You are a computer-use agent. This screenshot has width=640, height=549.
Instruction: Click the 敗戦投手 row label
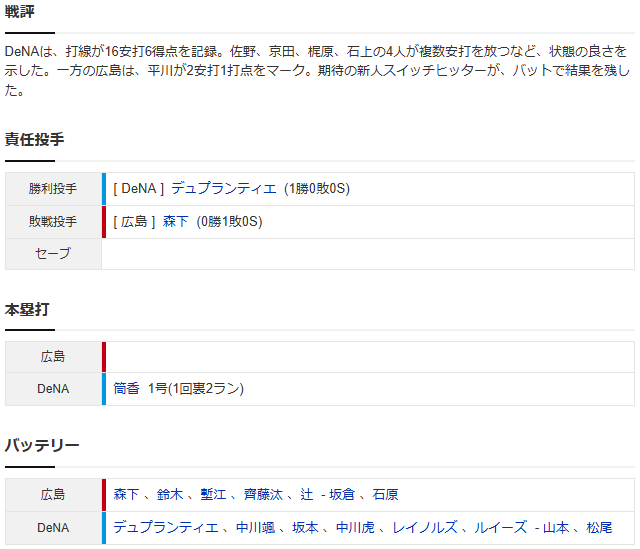pyautogui.click(x=53, y=222)
